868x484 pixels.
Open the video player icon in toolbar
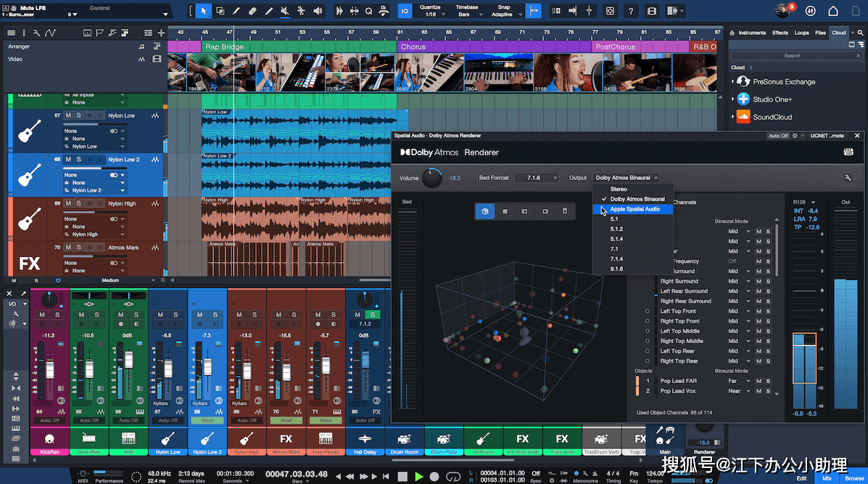click(652, 11)
